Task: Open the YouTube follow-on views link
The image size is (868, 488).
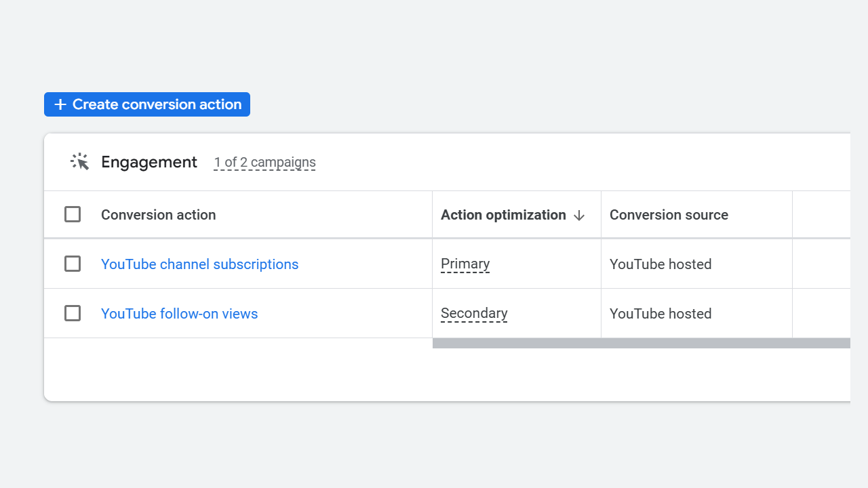Action: point(179,314)
